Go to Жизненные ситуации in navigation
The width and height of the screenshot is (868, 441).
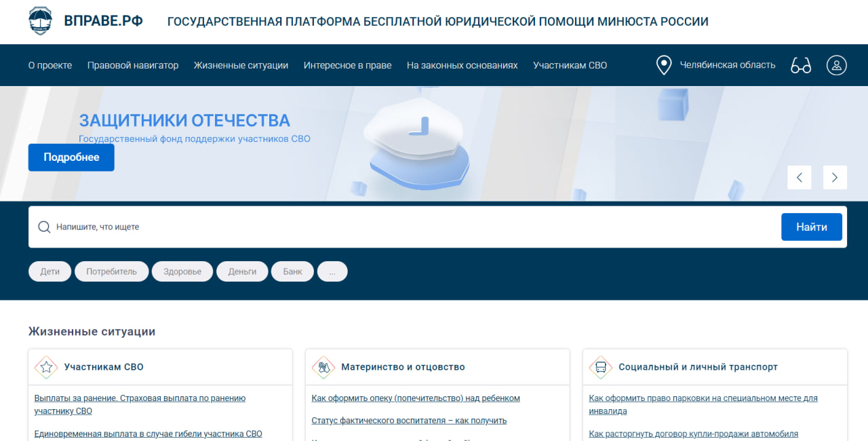point(241,65)
